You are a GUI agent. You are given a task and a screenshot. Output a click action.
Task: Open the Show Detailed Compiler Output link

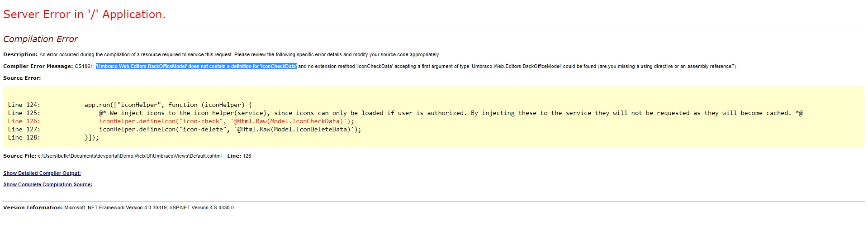coord(42,173)
